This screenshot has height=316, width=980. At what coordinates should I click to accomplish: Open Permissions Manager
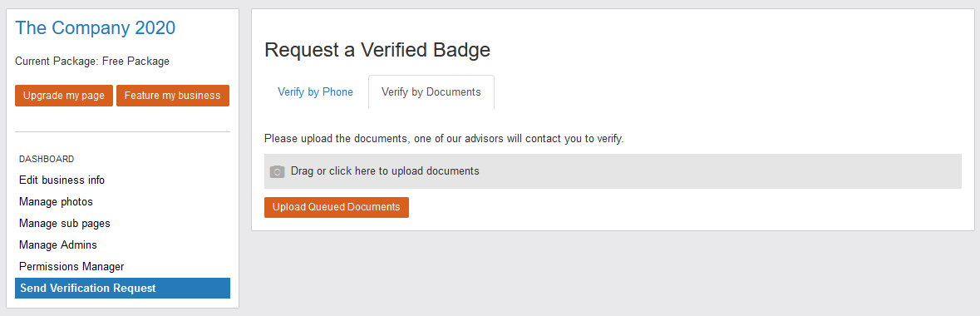71,267
